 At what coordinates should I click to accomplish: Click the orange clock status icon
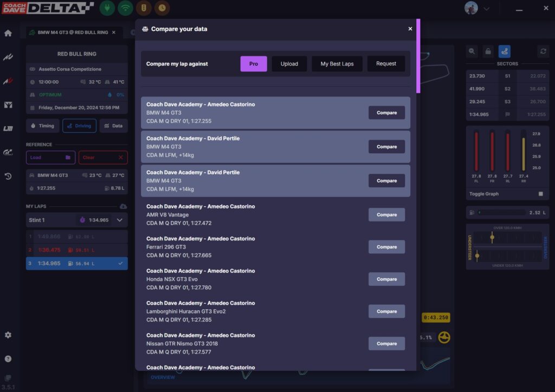pos(162,8)
